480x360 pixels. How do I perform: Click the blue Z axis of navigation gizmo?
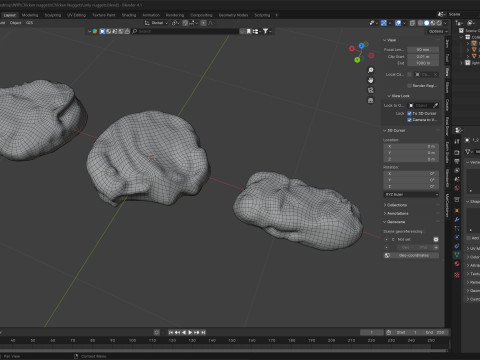tap(361, 46)
